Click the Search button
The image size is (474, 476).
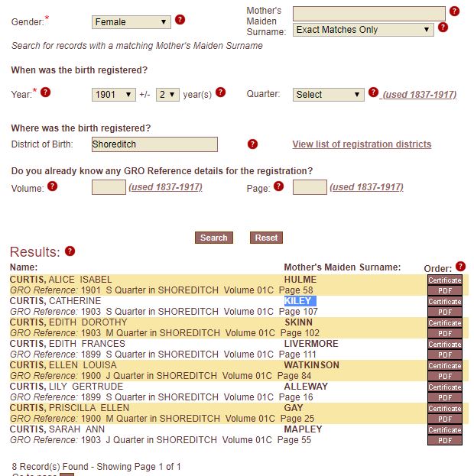[x=214, y=238]
